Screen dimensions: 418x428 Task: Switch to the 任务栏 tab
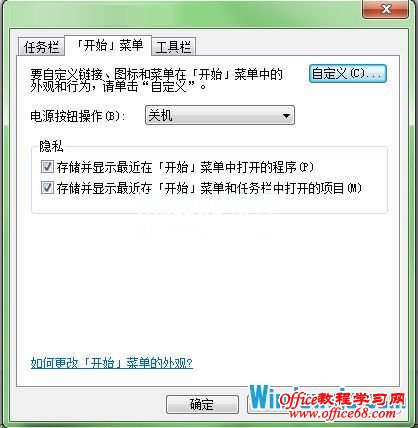click(41, 47)
